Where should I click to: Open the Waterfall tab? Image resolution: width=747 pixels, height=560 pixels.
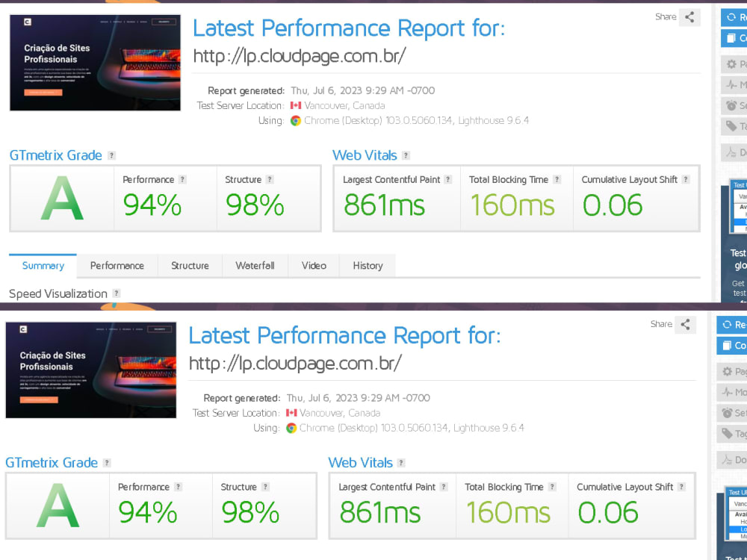tap(255, 266)
